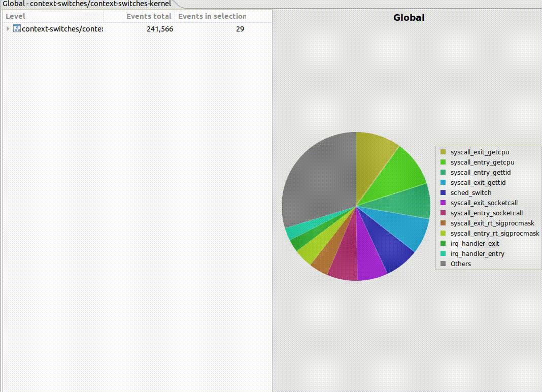Screen dimensions: 542x392
Task: Click the irq_handler_exit legend label
Action: pos(475,244)
